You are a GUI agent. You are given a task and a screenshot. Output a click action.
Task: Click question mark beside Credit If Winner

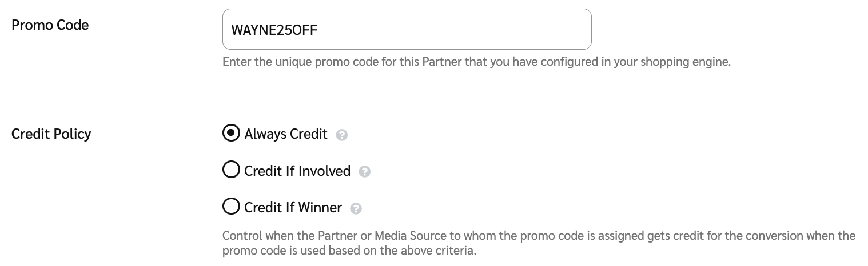click(x=356, y=208)
